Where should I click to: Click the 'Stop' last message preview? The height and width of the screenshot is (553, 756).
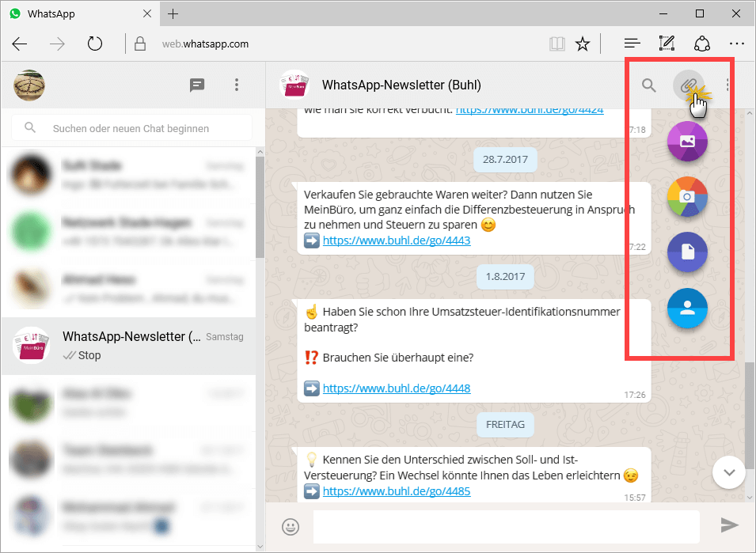(x=89, y=355)
